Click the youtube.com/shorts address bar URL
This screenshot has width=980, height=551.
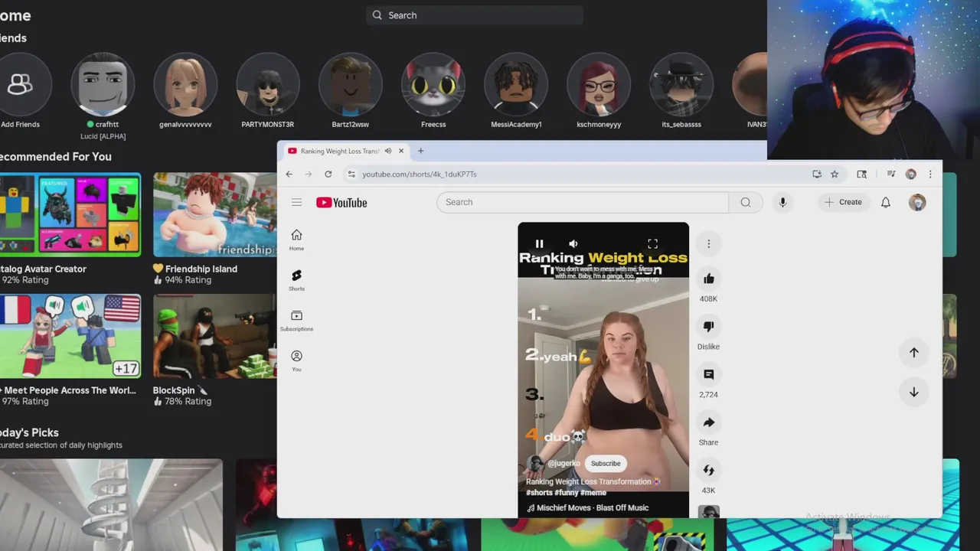[420, 174]
